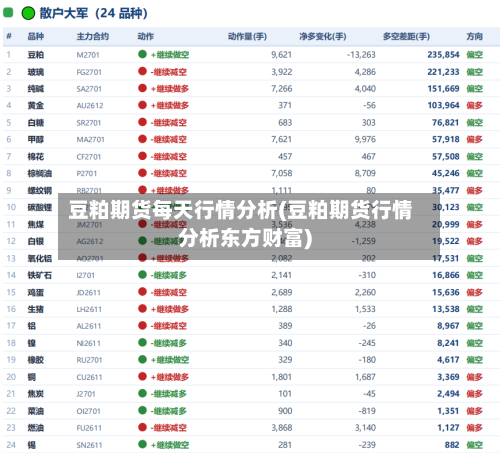Select contract code SA2701

[89, 89]
